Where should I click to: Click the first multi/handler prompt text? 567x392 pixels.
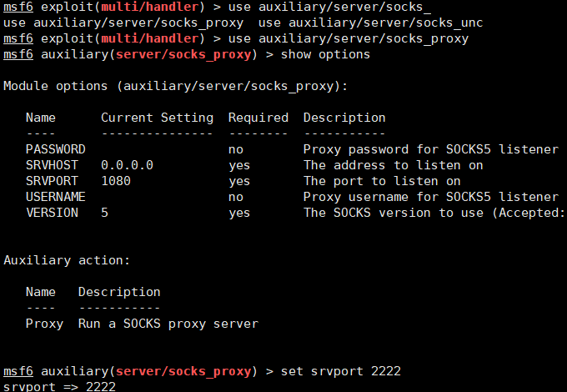(150, 7)
